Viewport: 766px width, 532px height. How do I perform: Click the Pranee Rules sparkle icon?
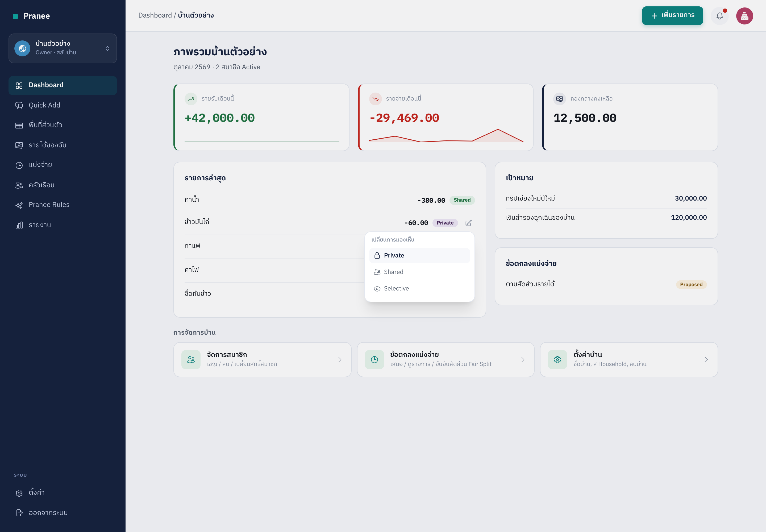point(19,205)
